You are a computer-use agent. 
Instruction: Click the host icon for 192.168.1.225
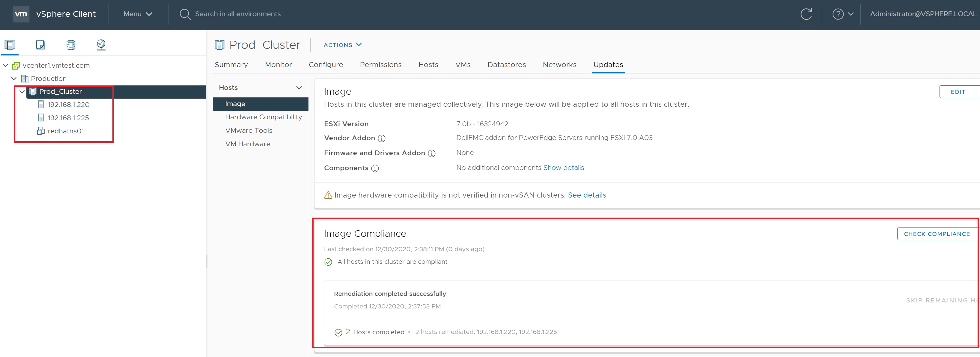point(41,118)
